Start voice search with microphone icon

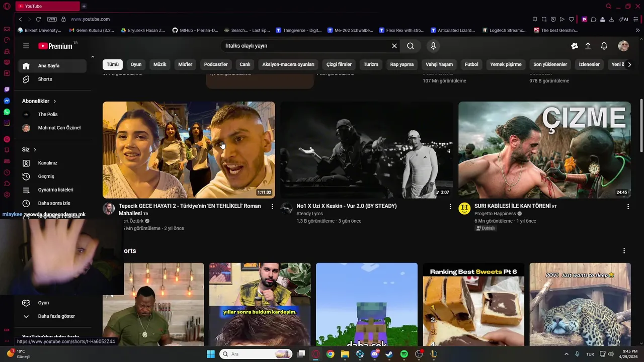[433, 46]
